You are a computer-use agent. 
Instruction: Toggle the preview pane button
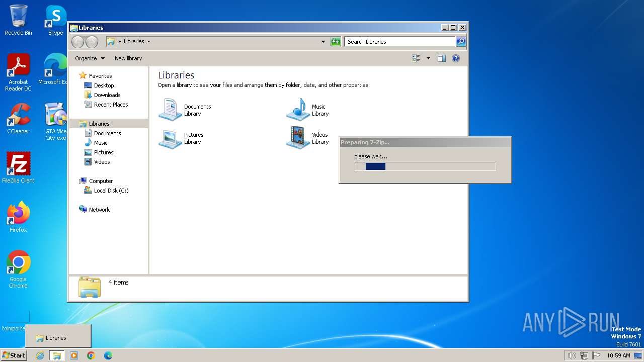pyautogui.click(x=441, y=58)
